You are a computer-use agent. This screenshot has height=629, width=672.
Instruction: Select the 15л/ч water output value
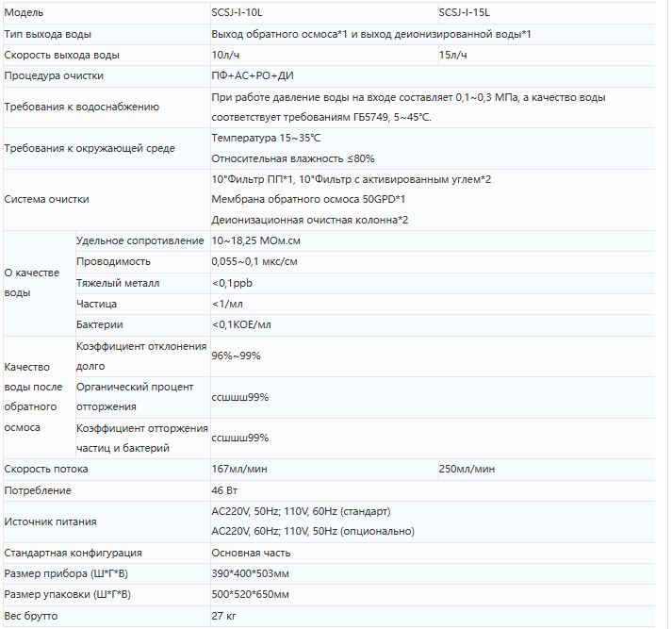pyautogui.click(x=453, y=55)
